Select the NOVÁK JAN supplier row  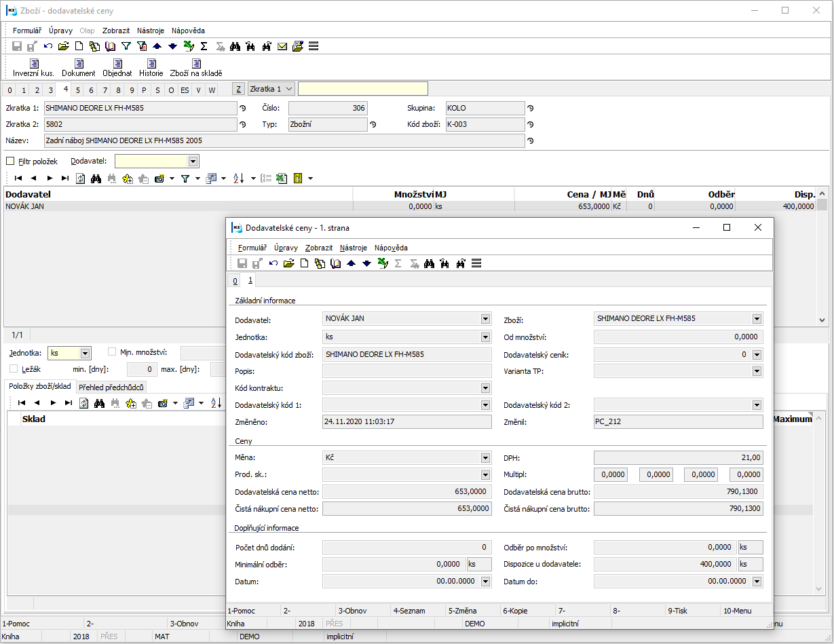(176, 206)
